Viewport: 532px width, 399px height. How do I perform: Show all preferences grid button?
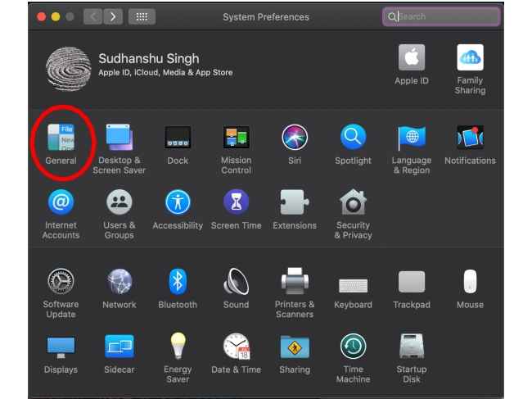(x=142, y=16)
